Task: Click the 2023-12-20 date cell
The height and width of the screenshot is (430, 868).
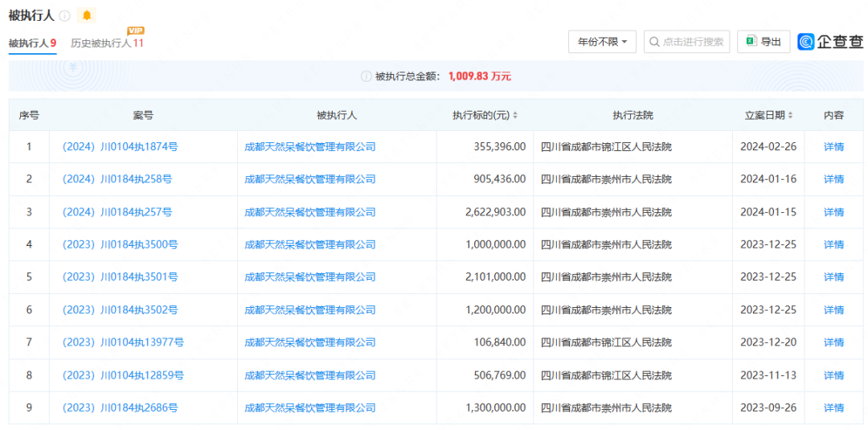Action: coord(768,342)
